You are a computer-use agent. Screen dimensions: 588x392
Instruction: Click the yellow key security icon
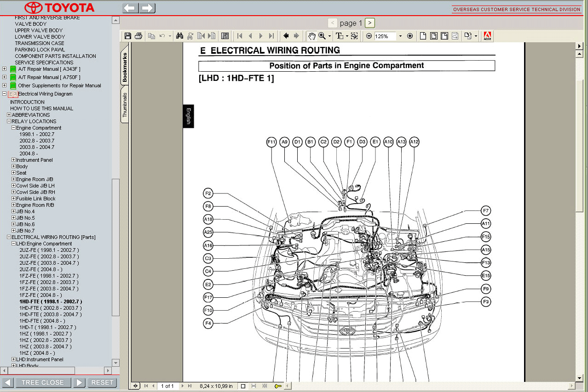tap(278, 386)
